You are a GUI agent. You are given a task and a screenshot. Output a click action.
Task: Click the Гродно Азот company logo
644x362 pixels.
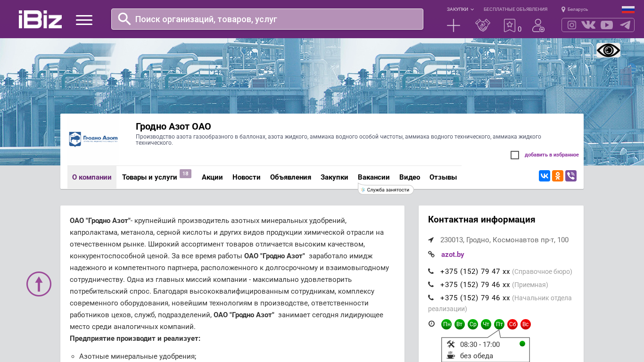(93, 139)
